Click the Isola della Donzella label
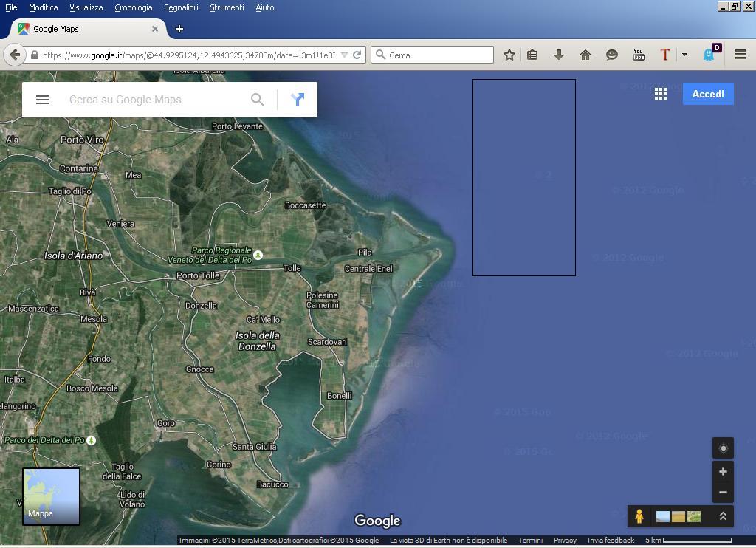 point(258,340)
